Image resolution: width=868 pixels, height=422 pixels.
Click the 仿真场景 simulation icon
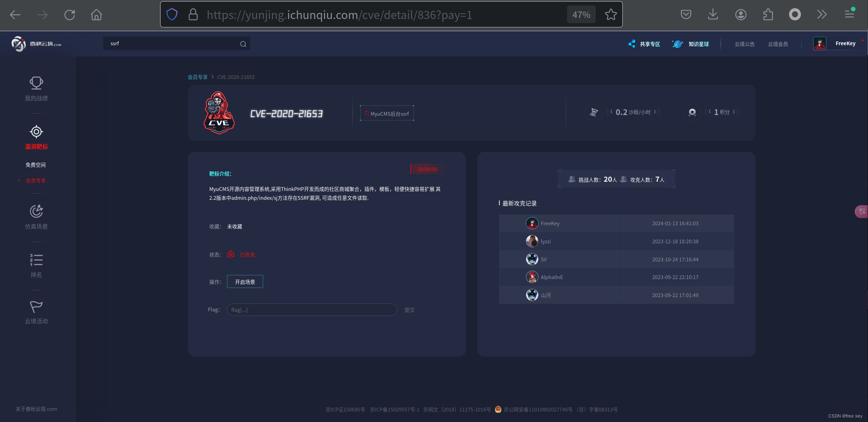click(36, 211)
